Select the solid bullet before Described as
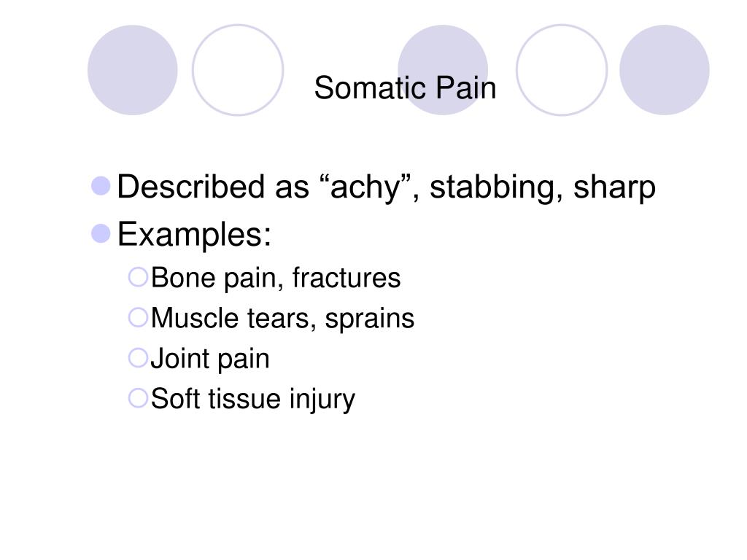Screen dimensions: 747x560 (x=101, y=186)
